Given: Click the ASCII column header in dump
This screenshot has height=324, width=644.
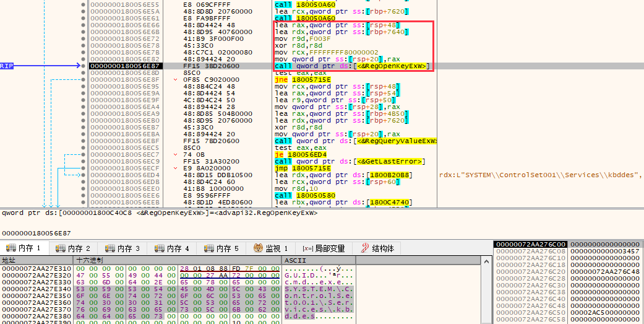Looking at the screenshot, I should pos(319,260).
